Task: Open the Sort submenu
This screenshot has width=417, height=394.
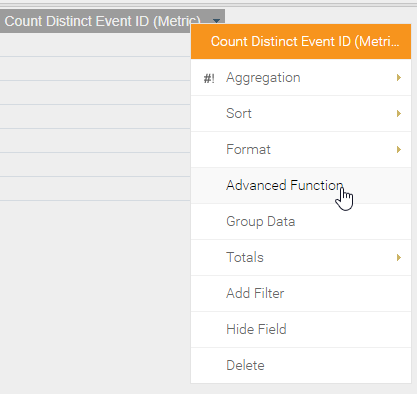Action: pos(301,114)
